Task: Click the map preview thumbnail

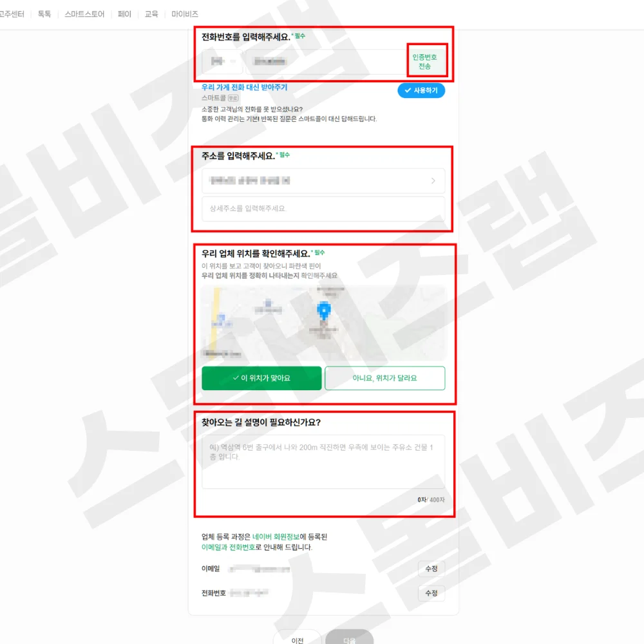Action: click(x=323, y=323)
